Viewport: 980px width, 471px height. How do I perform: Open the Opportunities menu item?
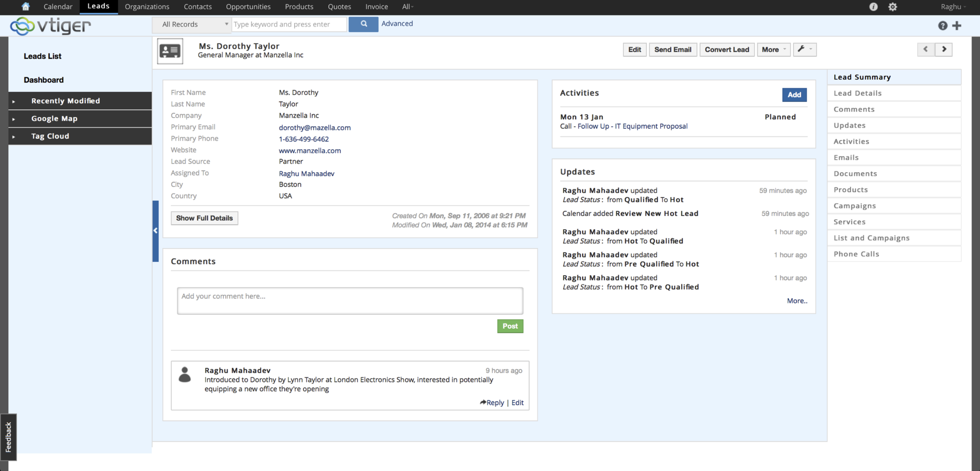[248, 6]
